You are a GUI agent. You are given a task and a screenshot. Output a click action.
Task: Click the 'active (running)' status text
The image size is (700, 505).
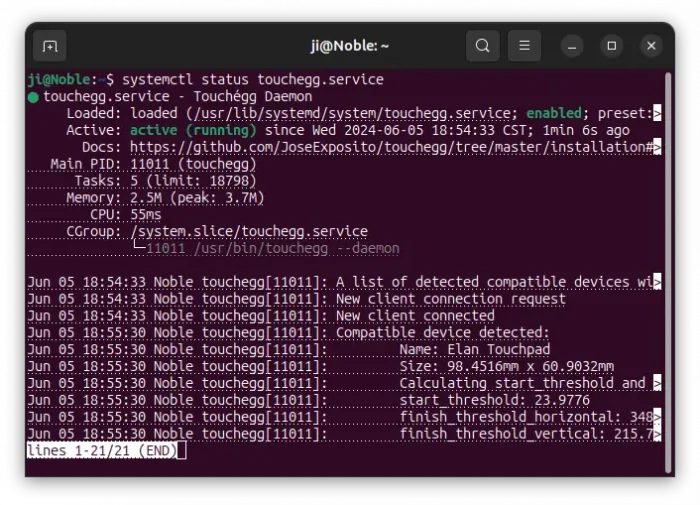tap(192, 130)
